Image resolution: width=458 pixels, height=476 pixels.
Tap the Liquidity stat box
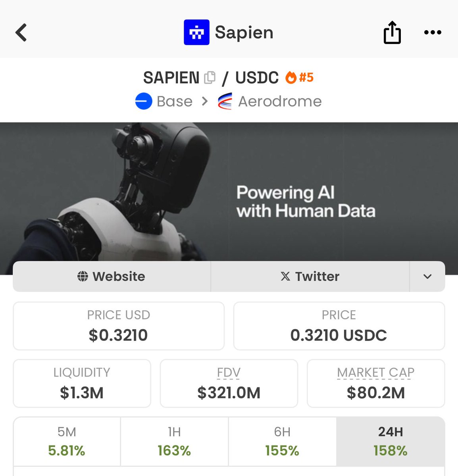click(82, 383)
